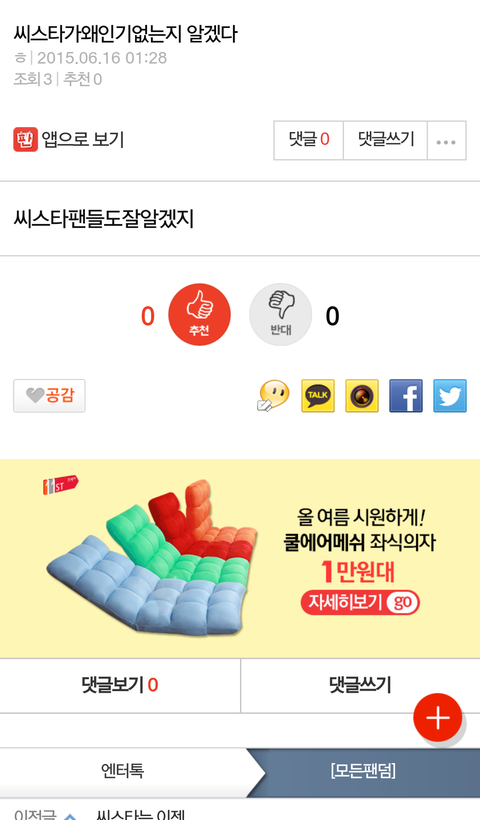Viewport: 480px width, 820px height.
Task: Toggle the 공감 heart button
Action: pyautogui.click(x=49, y=396)
